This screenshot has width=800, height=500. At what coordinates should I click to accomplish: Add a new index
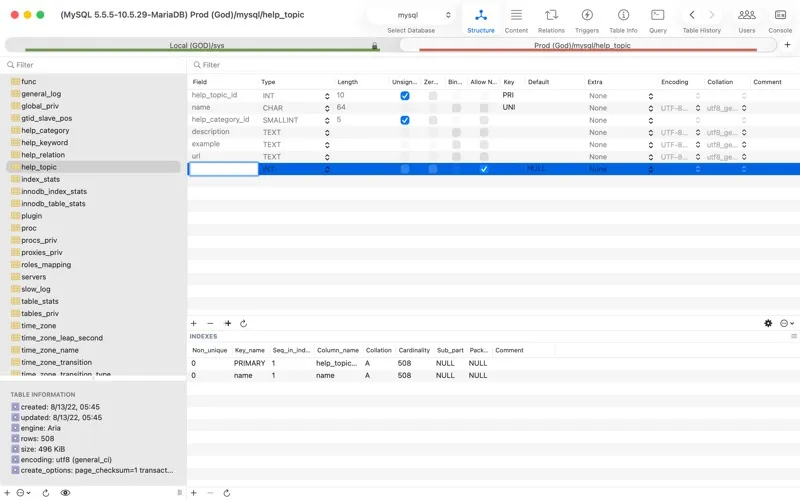click(194, 493)
